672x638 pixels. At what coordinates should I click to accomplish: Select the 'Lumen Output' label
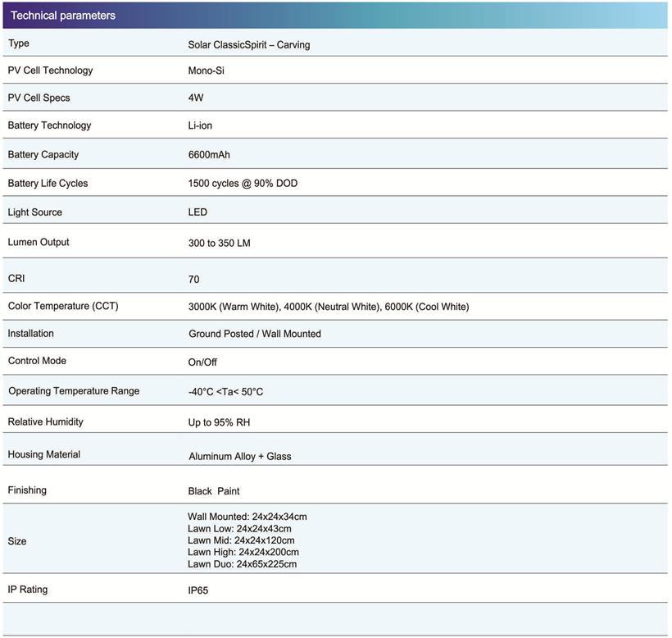[x=39, y=242]
